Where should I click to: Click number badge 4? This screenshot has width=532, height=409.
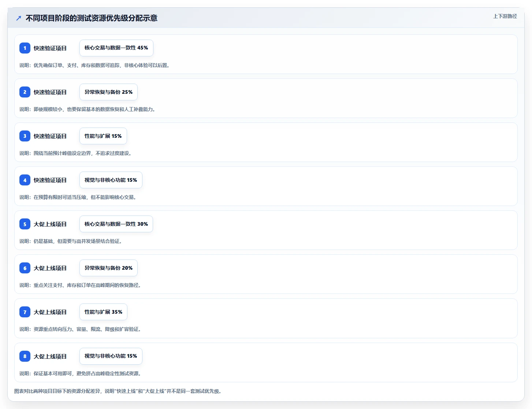click(x=25, y=180)
